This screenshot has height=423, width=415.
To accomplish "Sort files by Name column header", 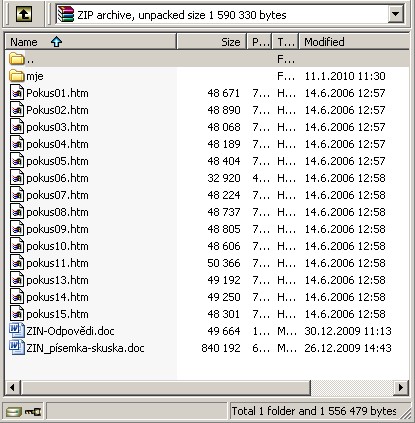I will pos(91,42).
